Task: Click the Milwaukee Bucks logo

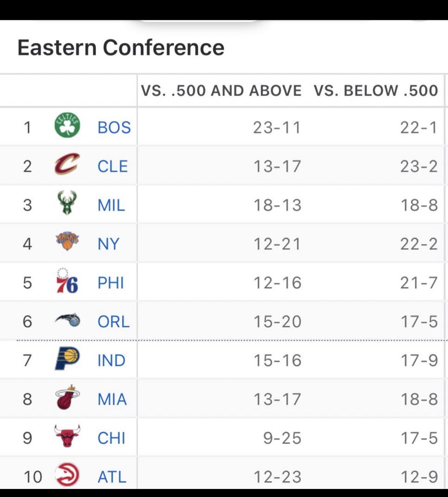Action: click(x=67, y=203)
